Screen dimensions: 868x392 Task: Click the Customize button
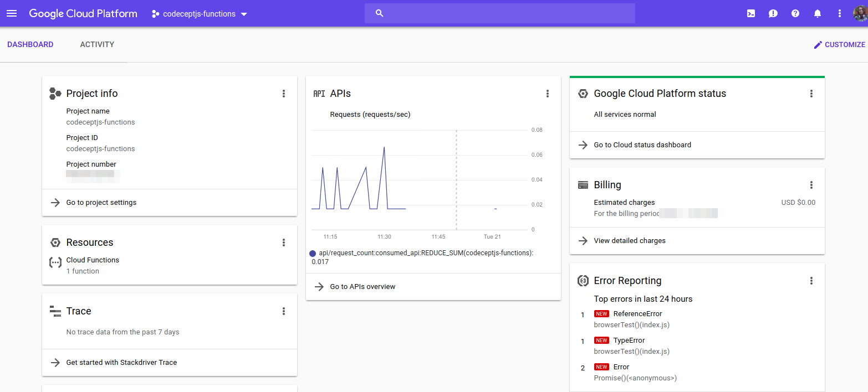click(x=839, y=44)
